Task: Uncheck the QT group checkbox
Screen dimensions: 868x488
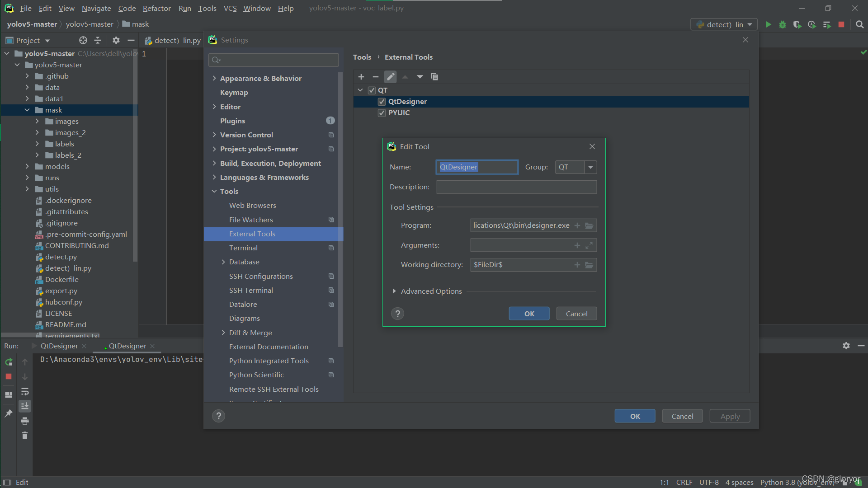Action: coord(372,90)
